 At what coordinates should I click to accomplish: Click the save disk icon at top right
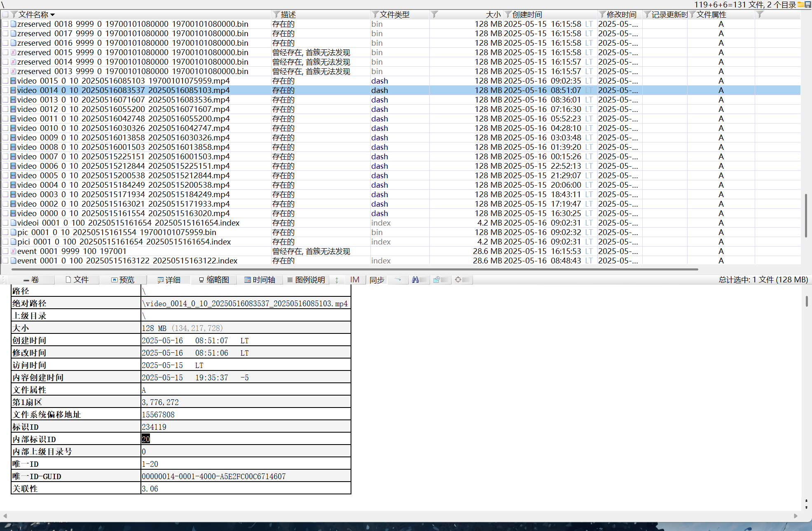pos(808,5)
